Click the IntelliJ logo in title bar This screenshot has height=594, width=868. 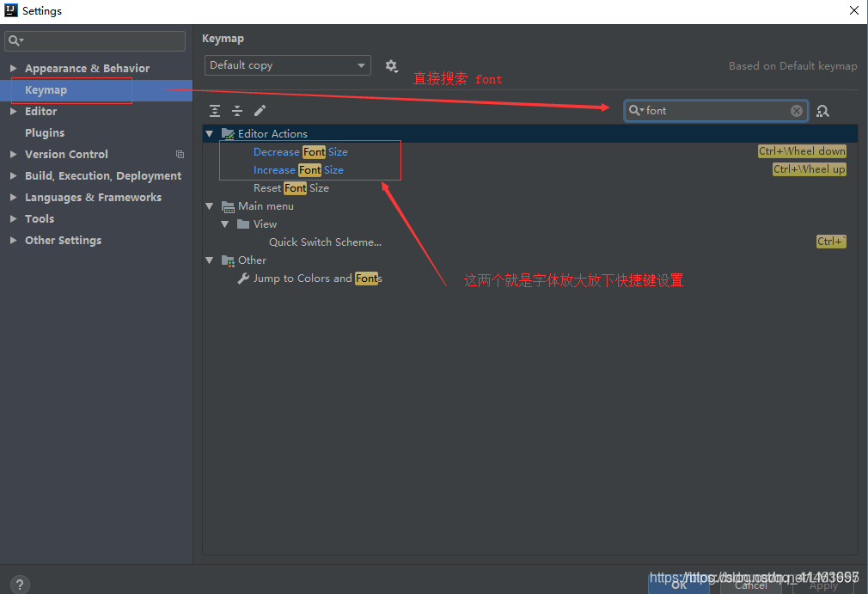click(10, 10)
